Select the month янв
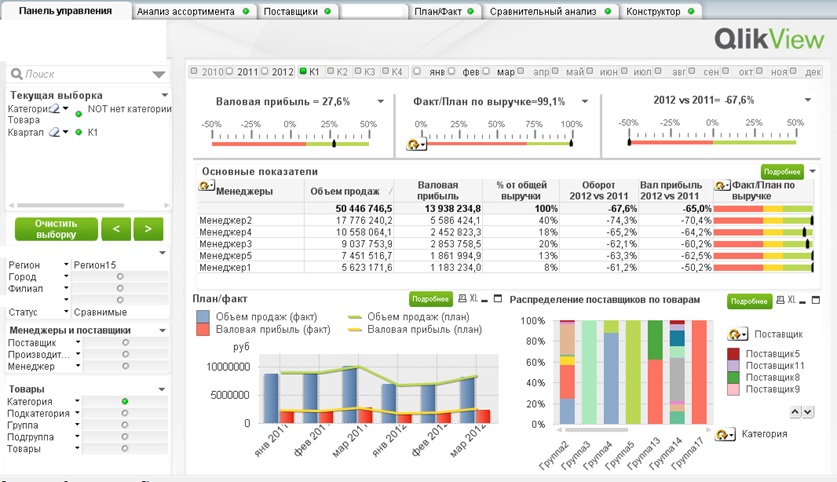837x482 pixels. pyautogui.click(x=420, y=73)
